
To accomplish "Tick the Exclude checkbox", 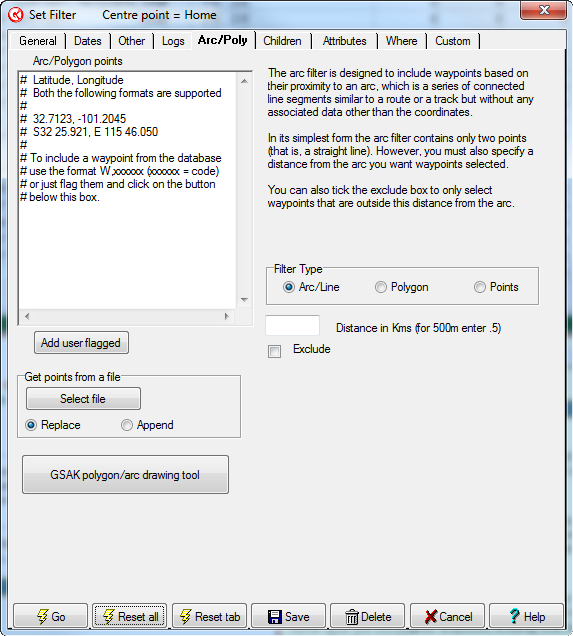I will pyautogui.click(x=275, y=351).
